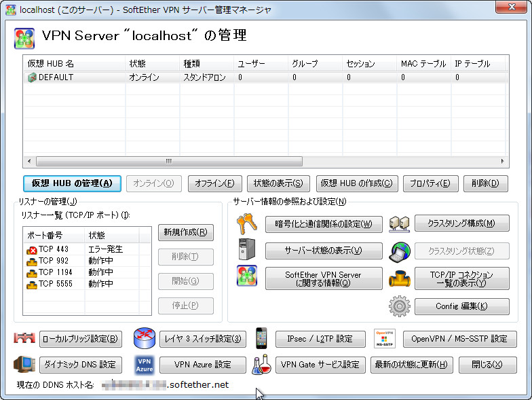Open 暗号化と通信関係の設定(W)
The width and height of the screenshot is (532, 400).
coord(324,224)
